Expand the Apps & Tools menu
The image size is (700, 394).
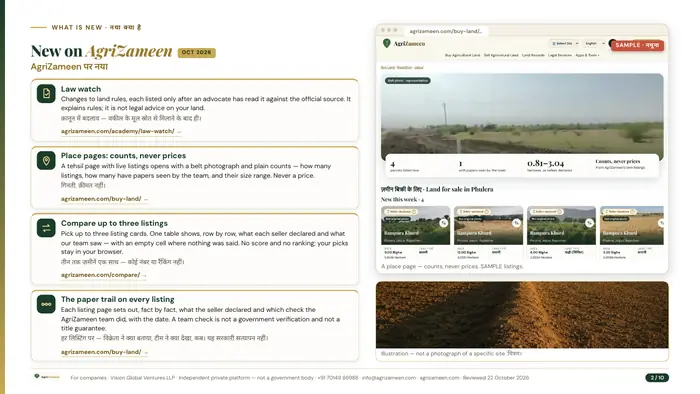(587, 55)
